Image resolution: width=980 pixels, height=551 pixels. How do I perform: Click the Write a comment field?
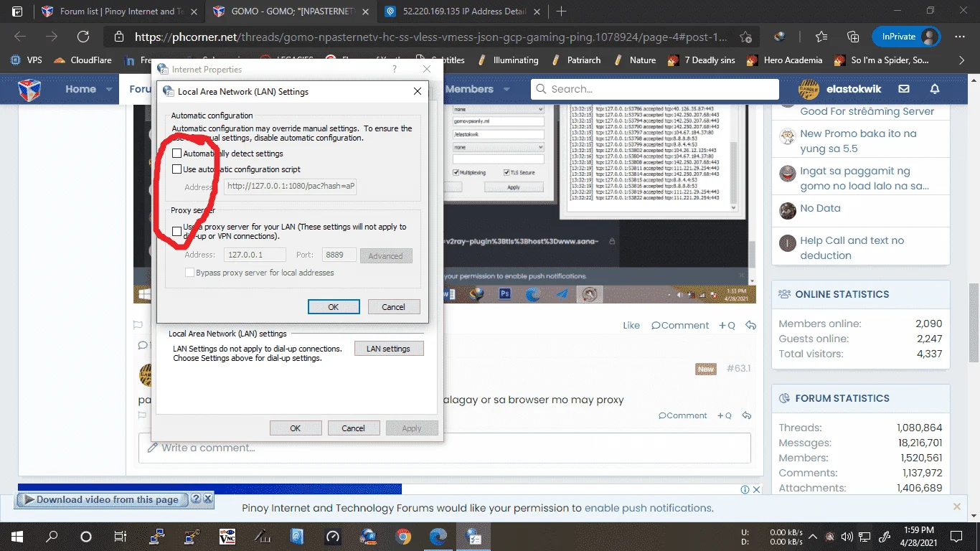[445, 448]
